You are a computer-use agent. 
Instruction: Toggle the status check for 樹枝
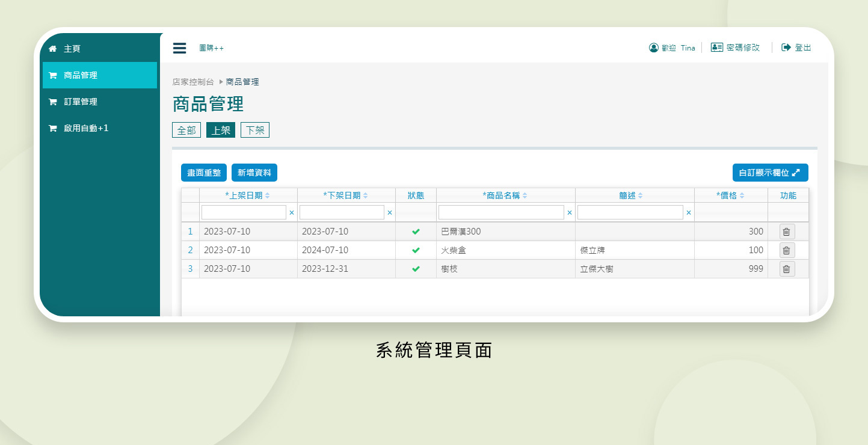(416, 269)
